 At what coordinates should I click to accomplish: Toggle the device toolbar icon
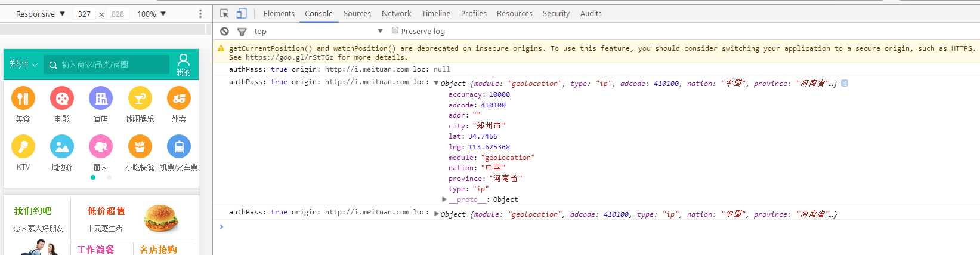[x=242, y=13]
